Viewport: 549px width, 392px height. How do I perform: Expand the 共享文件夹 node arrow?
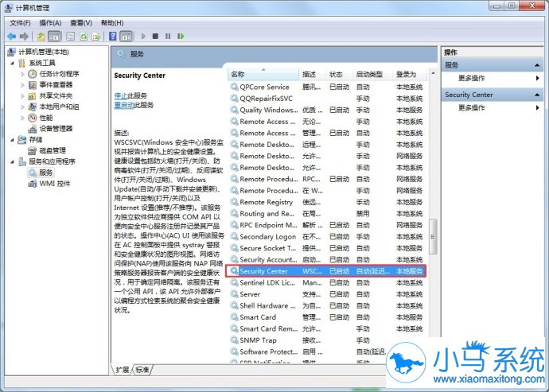(23, 96)
